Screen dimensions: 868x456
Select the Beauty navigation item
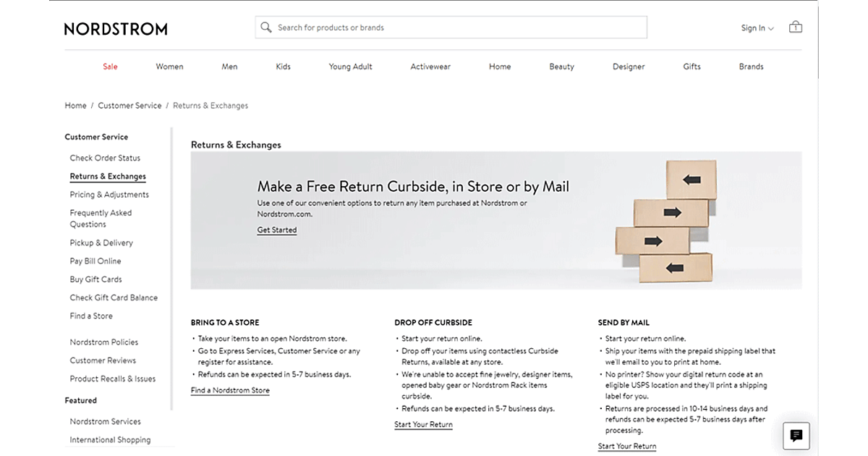(x=561, y=67)
